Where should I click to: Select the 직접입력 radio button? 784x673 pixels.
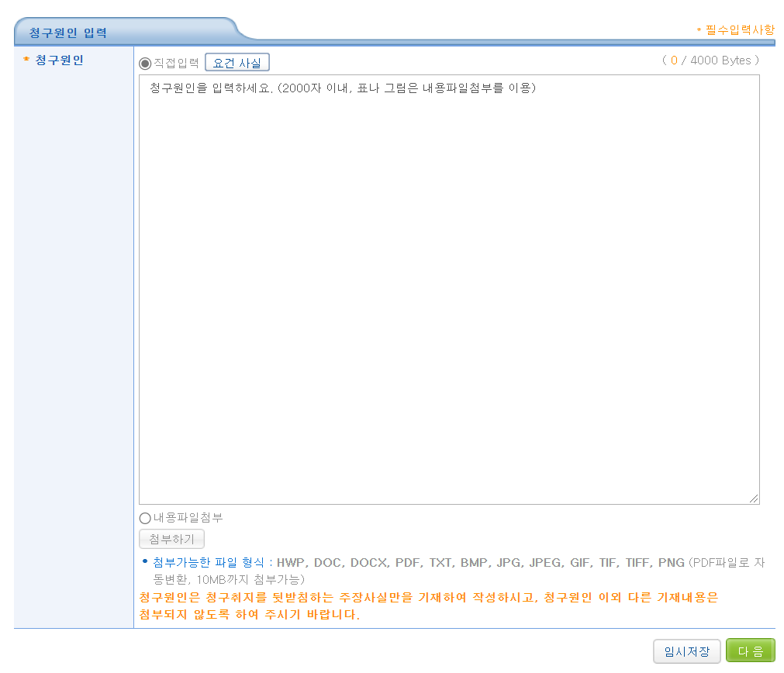click(x=145, y=64)
